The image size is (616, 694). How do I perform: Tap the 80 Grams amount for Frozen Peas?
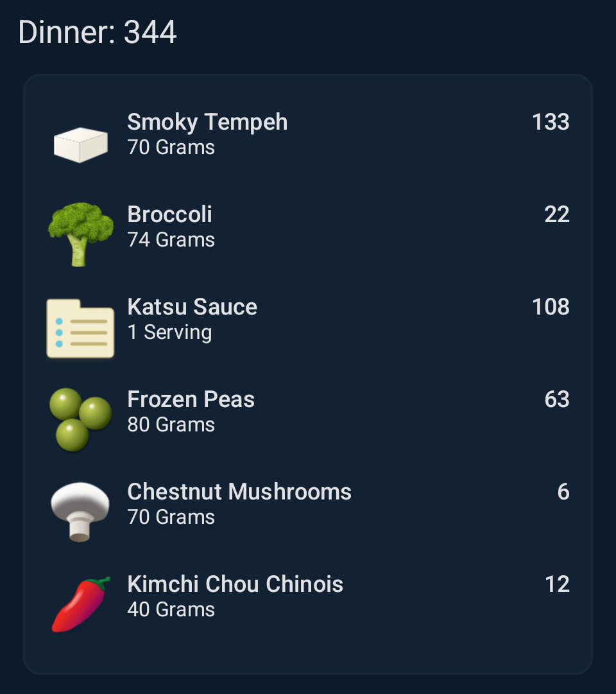171,425
